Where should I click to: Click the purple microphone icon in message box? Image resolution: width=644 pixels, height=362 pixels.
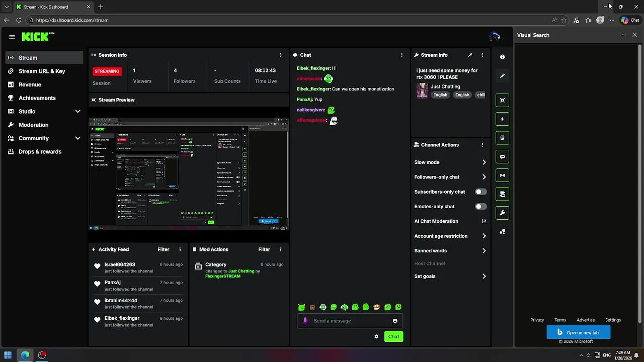[x=305, y=321]
